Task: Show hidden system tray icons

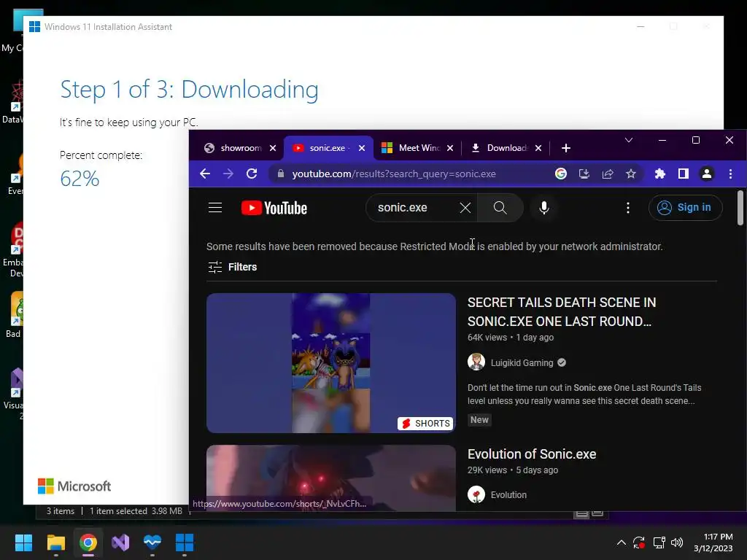Action: (x=622, y=542)
